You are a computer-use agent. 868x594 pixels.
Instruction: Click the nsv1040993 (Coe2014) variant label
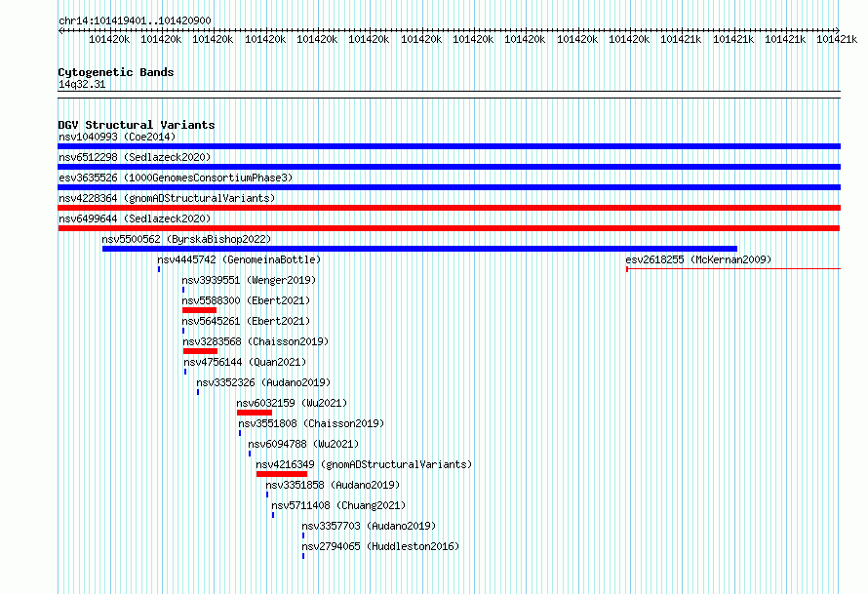coord(117,137)
